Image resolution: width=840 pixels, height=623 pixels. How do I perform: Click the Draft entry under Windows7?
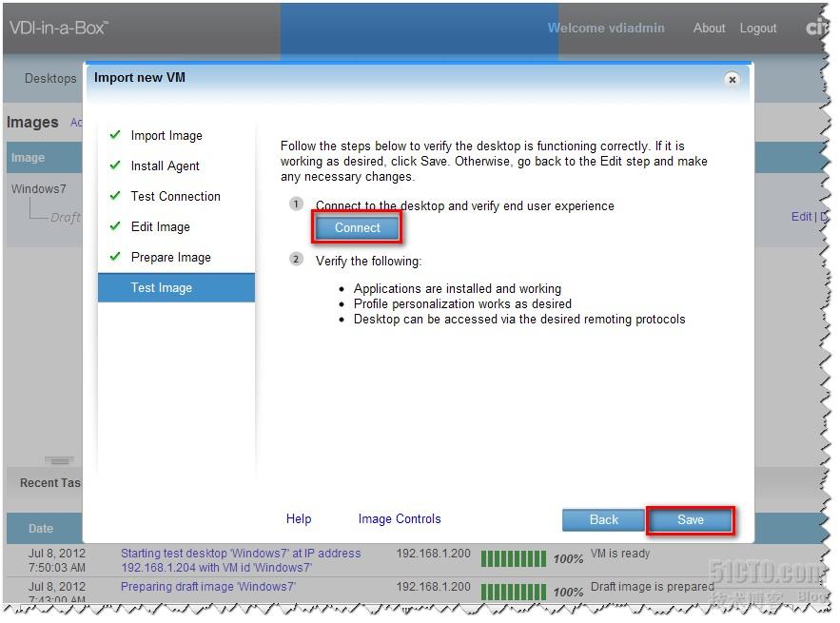[66, 217]
